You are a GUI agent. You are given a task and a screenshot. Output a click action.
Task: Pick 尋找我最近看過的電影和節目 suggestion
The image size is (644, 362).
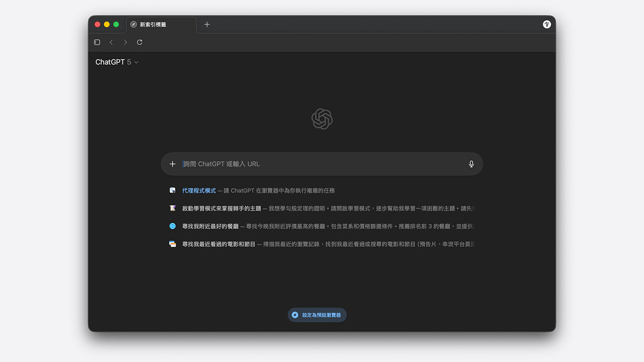[219, 244]
